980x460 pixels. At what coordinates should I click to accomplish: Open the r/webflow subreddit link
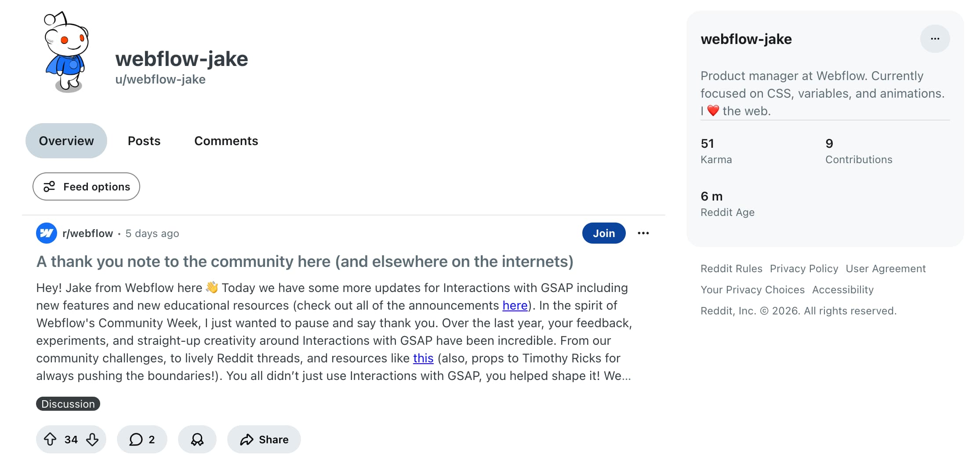[87, 234]
